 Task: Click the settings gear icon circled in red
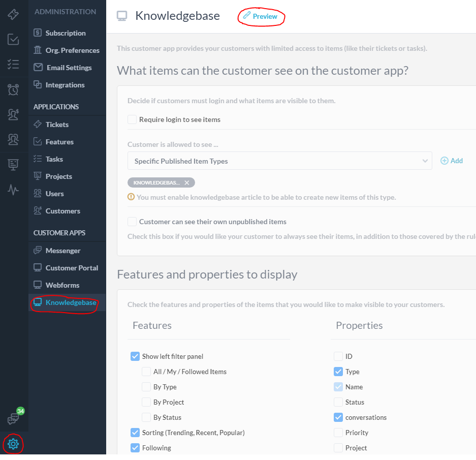(x=13, y=444)
